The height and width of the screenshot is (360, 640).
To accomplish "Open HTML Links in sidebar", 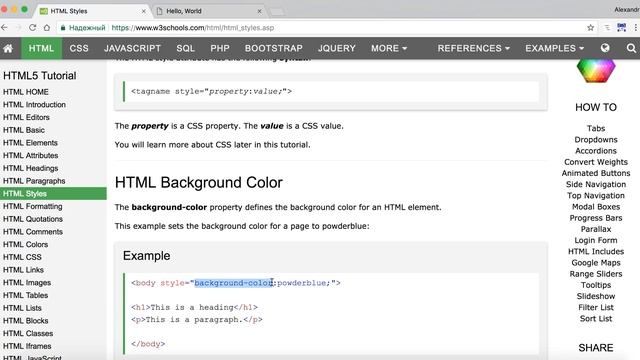I will click(23, 269).
